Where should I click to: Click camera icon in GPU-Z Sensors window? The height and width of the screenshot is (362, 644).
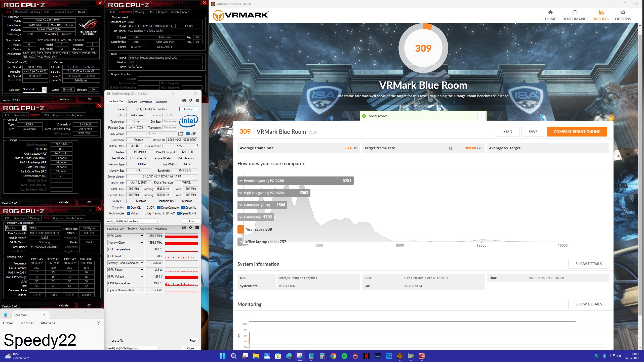click(184, 228)
